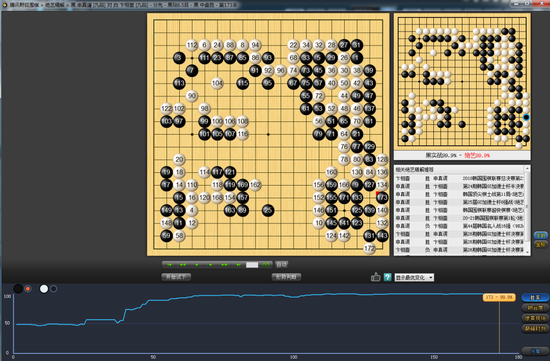Viewport: 550px width, 361px height.
Task: Click the fast-rewind playback button
Action: (183, 265)
